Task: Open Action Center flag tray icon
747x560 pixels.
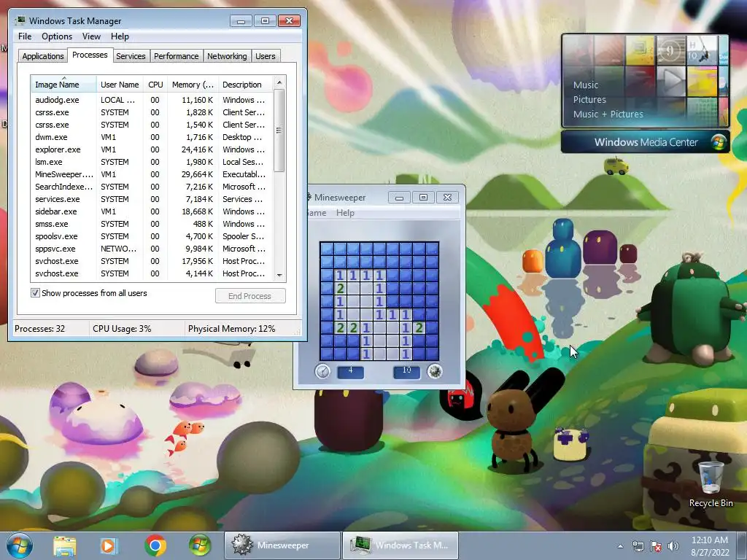Action: (656, 546)
